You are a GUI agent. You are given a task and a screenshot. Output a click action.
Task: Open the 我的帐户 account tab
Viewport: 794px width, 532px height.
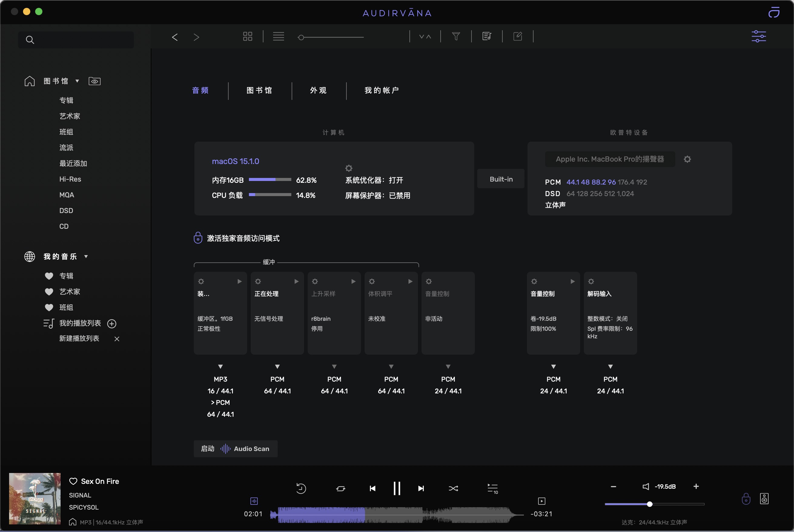point(382,90)
